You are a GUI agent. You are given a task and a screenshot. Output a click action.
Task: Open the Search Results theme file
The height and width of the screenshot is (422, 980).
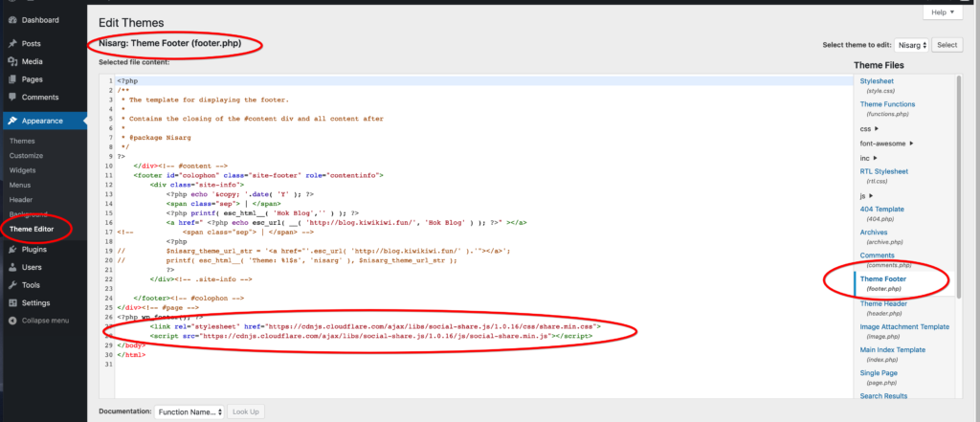tap(883, 396)
